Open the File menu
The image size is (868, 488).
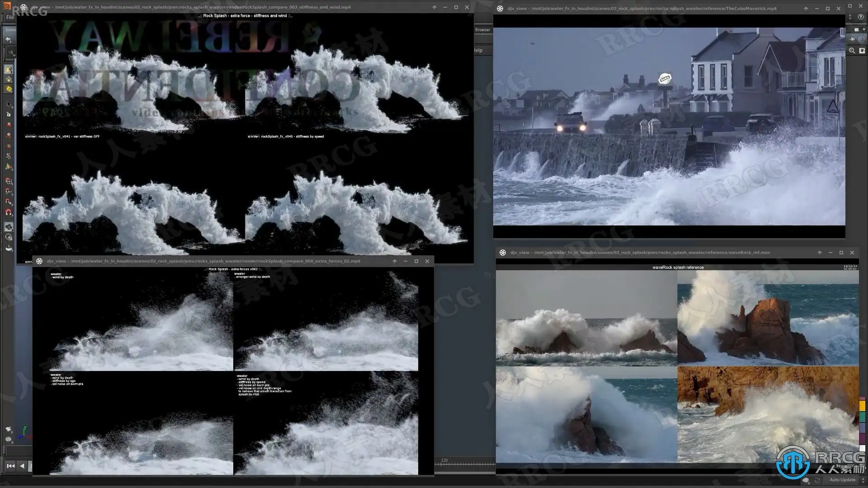coord(10,17)
